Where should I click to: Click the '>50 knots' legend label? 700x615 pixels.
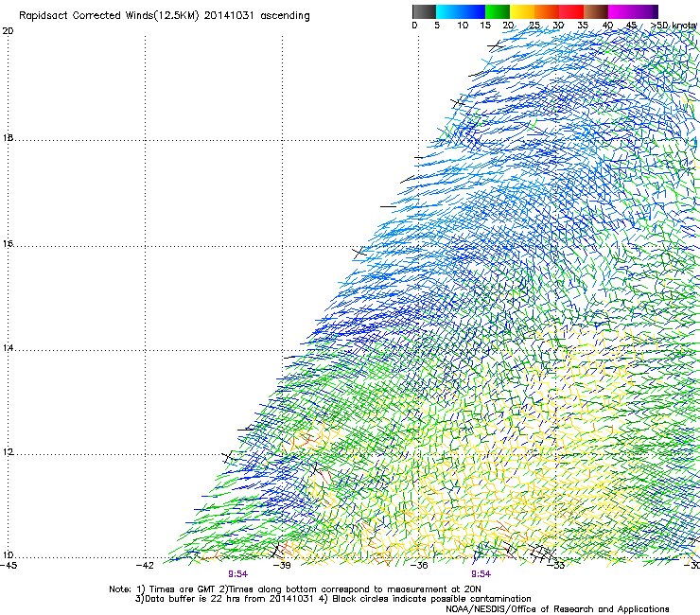(x=674, y=26)
